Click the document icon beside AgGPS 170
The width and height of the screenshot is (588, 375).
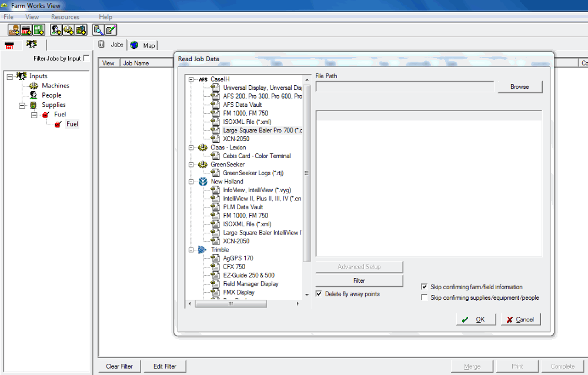click(x=215, y=258)
